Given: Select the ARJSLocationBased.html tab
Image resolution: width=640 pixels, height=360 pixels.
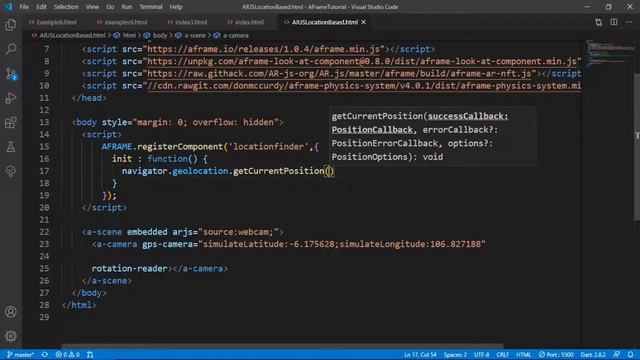Looking at the screenshot, I should coord(324,22).
